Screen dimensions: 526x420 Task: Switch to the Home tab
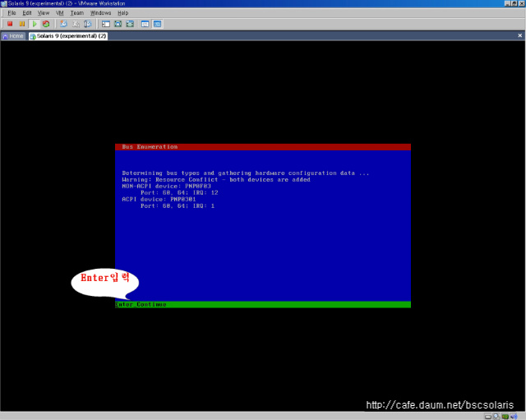(x=13, y=36)
